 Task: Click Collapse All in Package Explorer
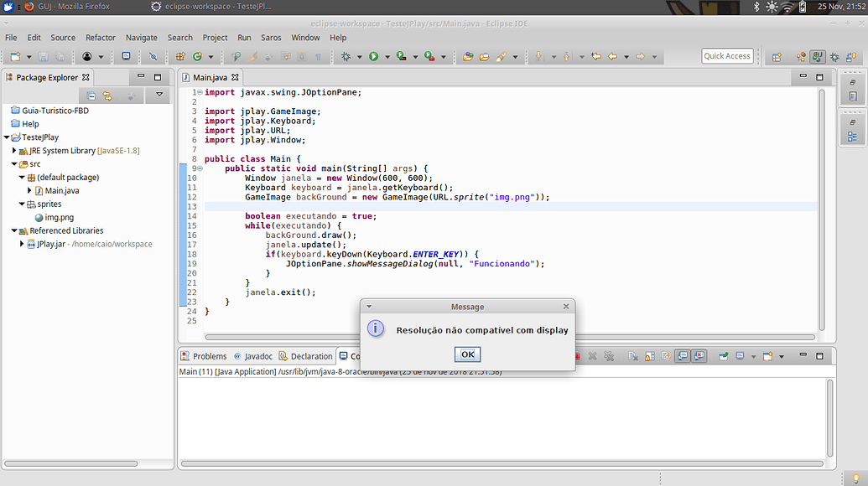[x=92, y=96]
